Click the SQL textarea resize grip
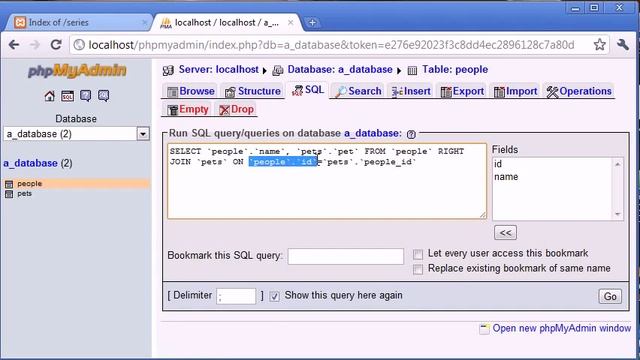Viewport: 640px width, 360px height. pos(483,215)
